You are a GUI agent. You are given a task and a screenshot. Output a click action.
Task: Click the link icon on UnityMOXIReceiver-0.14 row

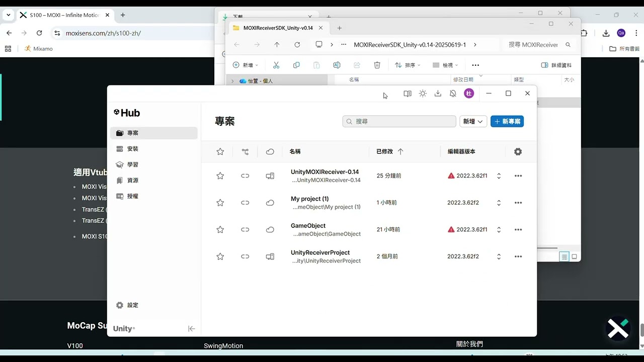[245, 176]
